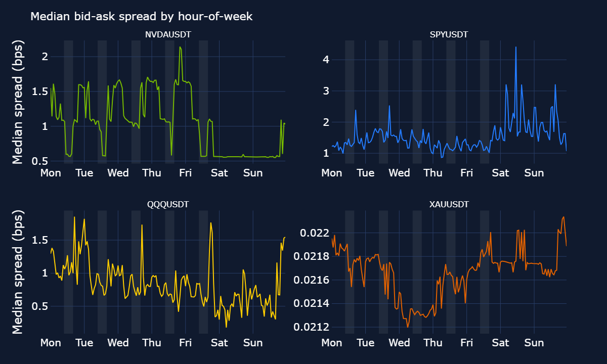Choose the '0.0218' y-axis tick on XAUUSDT chart
Screen dimensions: 607x364
click(x=312, y=256)
